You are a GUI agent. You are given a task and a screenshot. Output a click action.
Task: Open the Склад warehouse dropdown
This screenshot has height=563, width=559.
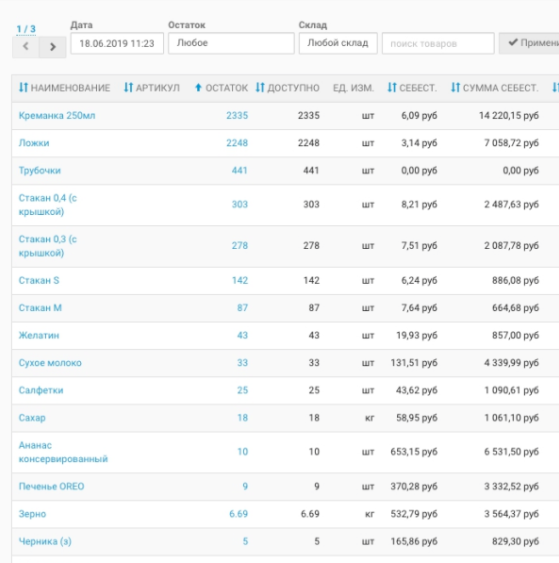(338, 43)
